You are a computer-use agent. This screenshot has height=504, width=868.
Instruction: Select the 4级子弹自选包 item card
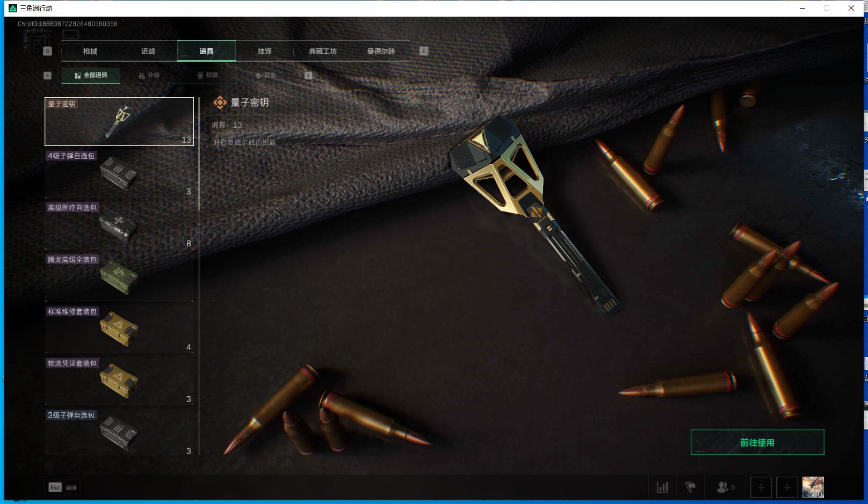119,173
